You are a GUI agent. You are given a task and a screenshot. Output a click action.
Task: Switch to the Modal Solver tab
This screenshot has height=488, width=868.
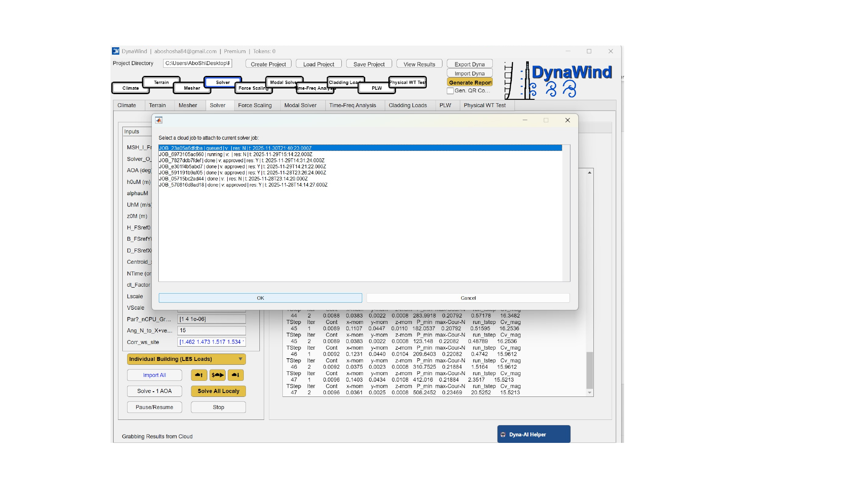[300, 105]
